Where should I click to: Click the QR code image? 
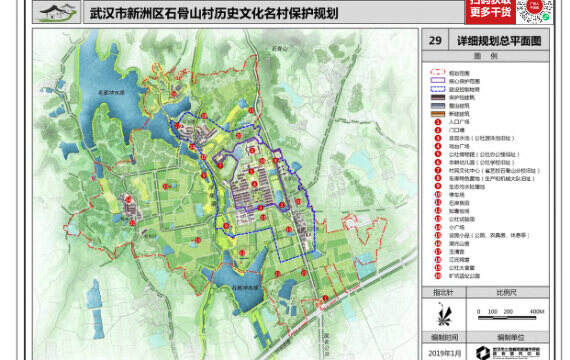coord(534,12)
